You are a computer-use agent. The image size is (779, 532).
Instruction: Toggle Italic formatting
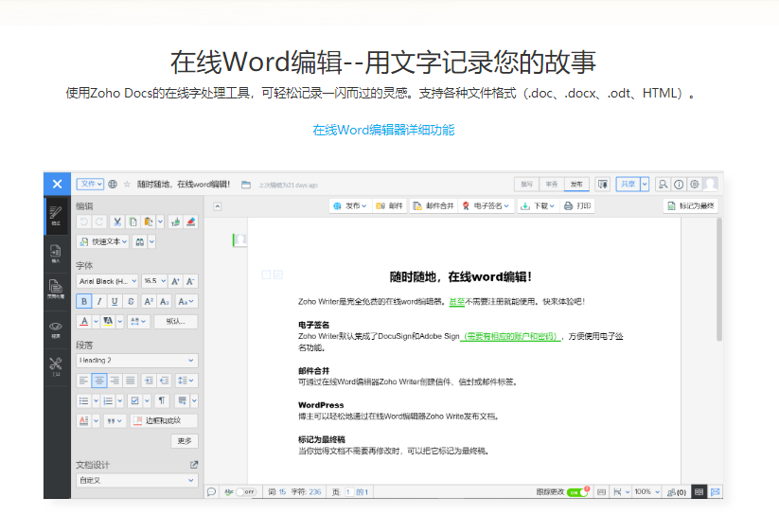tap(99, 302)
